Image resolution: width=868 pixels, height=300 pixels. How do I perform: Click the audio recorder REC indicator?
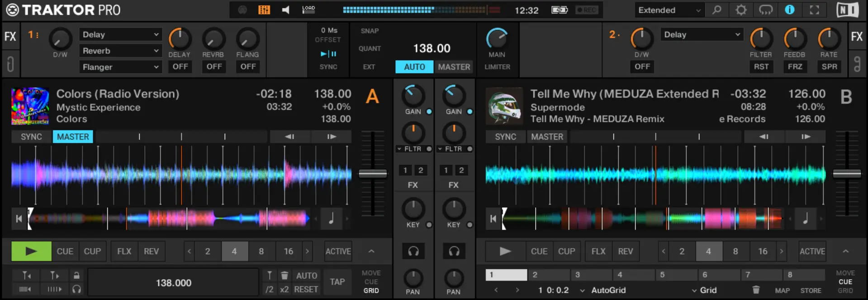pos(587,10)
